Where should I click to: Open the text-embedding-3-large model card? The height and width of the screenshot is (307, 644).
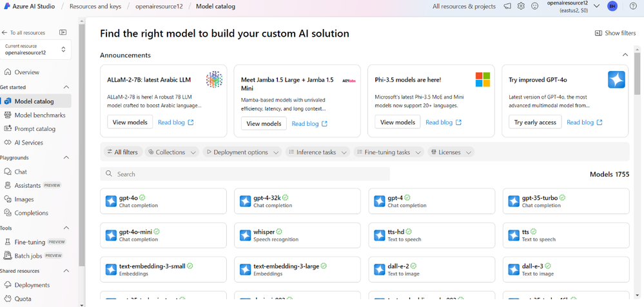[297, 270]
